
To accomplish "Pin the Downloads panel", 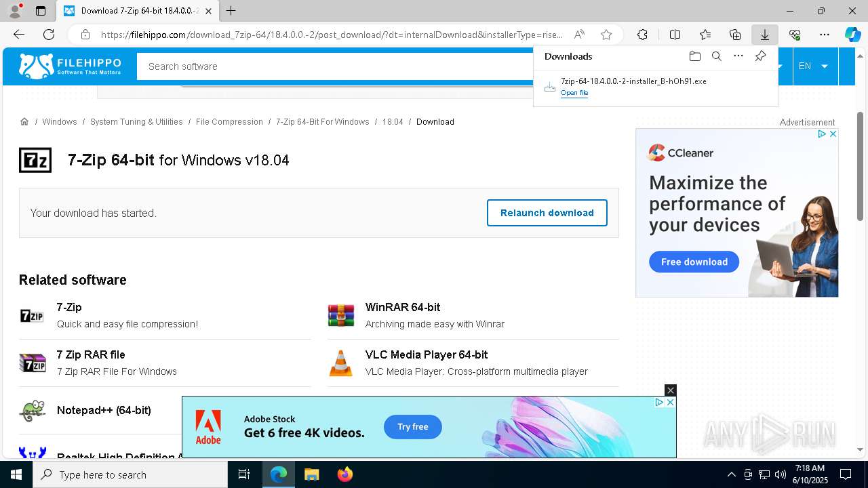I will [x=760, y=56].
